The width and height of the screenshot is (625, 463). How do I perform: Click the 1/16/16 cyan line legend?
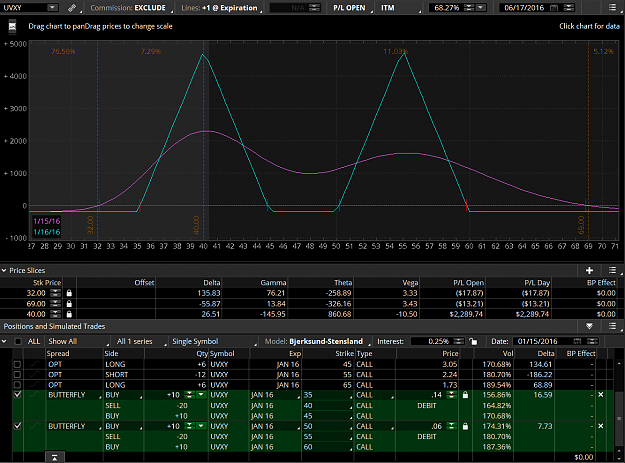pyautogui.click(x=47, y=232)
